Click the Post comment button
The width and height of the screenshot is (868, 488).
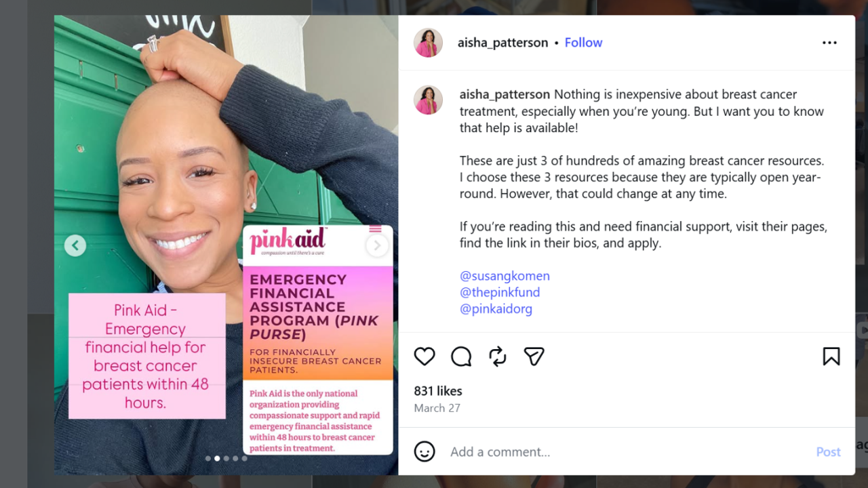tap(828, 452)
